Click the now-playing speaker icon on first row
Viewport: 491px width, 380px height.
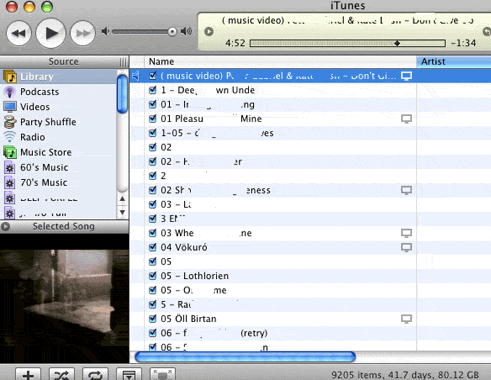[136, 76]
